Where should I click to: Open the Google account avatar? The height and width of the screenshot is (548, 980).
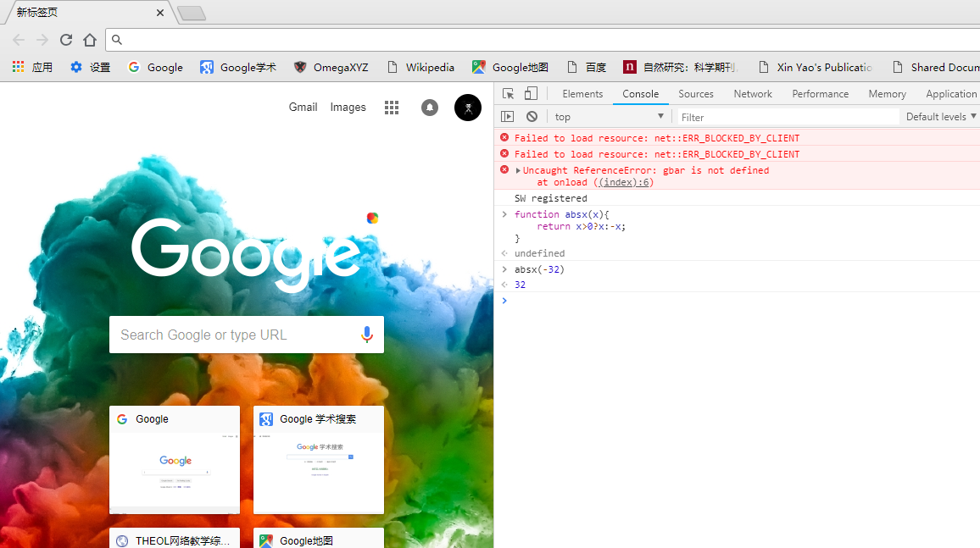coord(467,108)
